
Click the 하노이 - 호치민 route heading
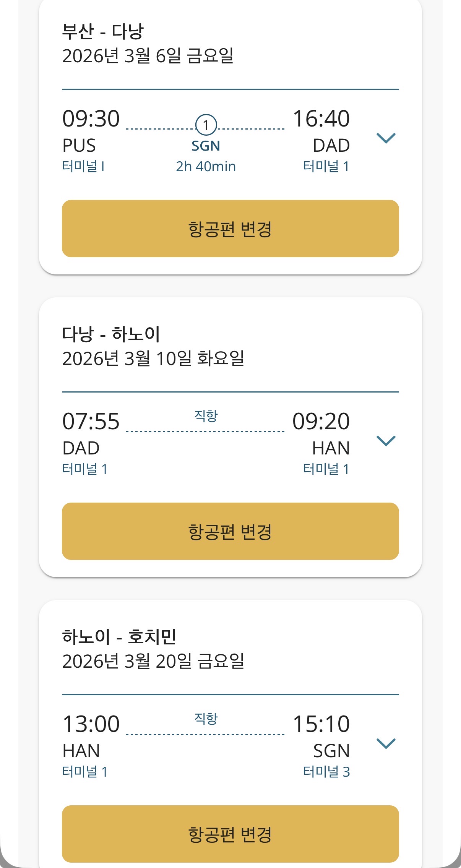point(119,637)
